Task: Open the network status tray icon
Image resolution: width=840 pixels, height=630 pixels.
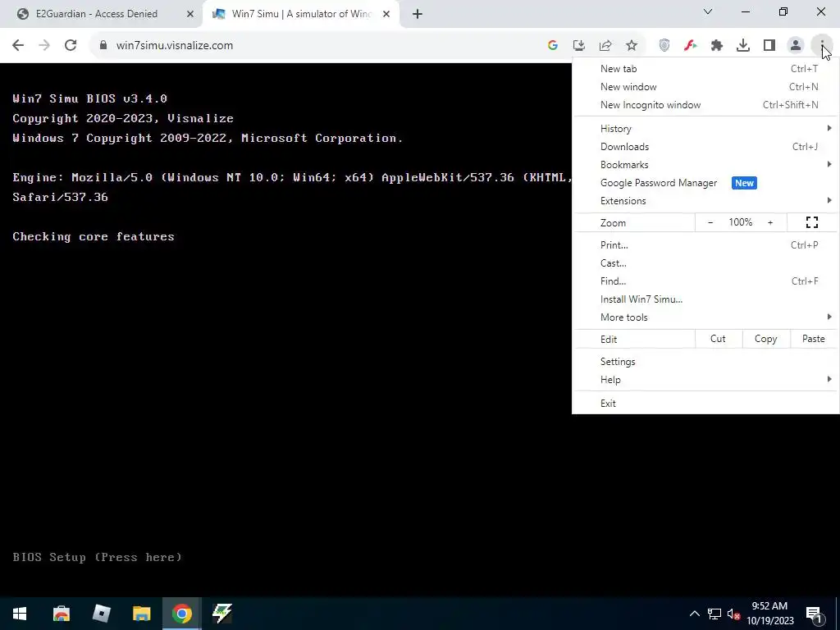Action: (714, 614)
